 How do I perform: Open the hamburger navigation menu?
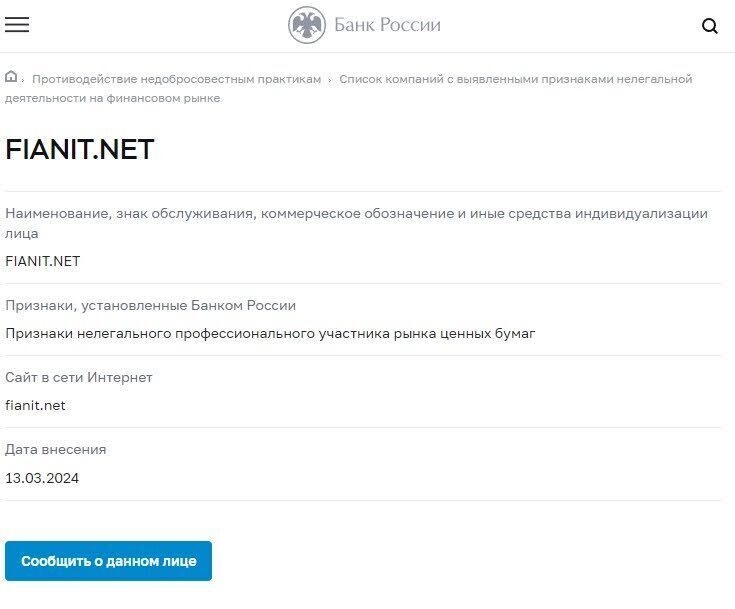[x=17, y=25]
